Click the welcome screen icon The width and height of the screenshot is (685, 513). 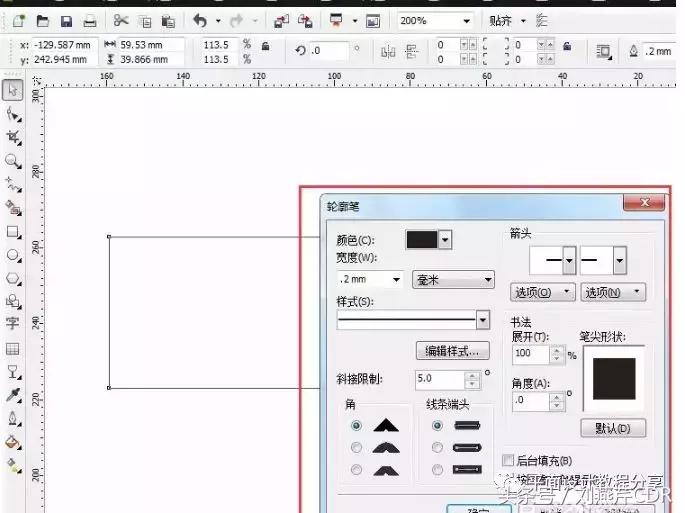click(x=373, y=21)
